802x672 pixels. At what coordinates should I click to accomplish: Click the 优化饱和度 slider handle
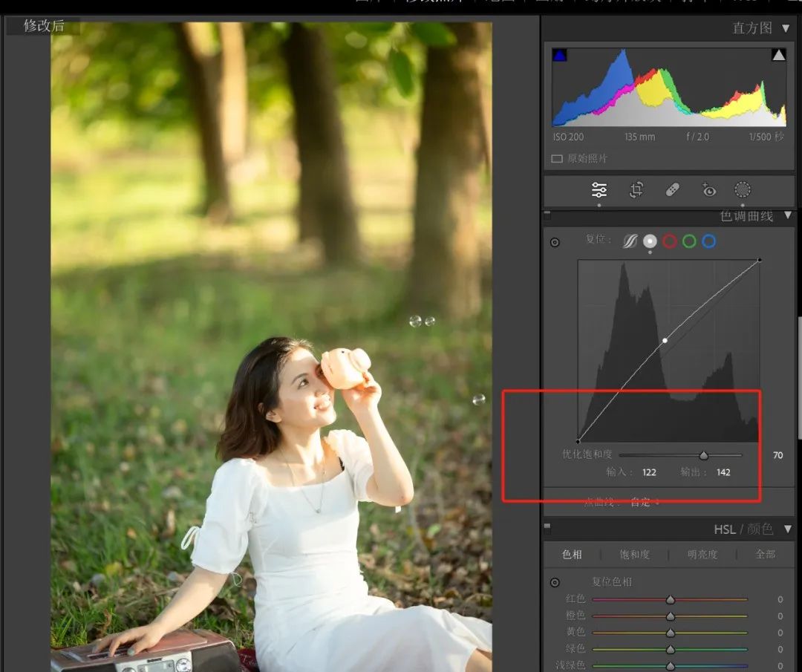(703, 455)
